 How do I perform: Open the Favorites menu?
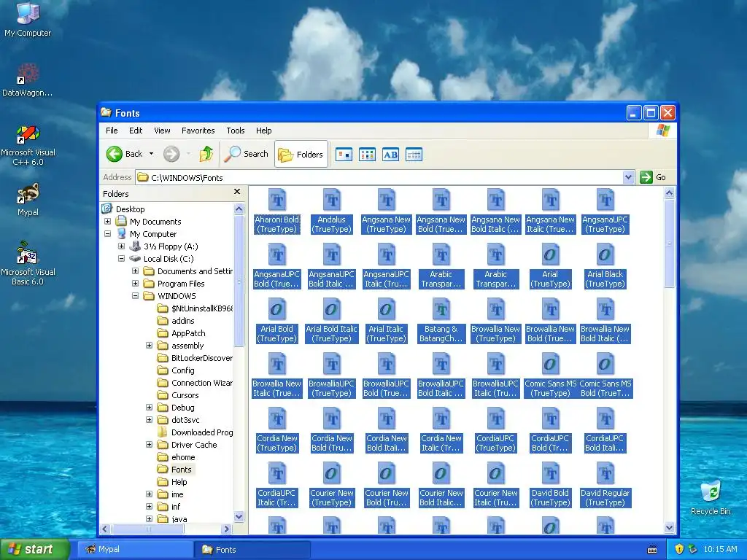[x=198, y=131]
